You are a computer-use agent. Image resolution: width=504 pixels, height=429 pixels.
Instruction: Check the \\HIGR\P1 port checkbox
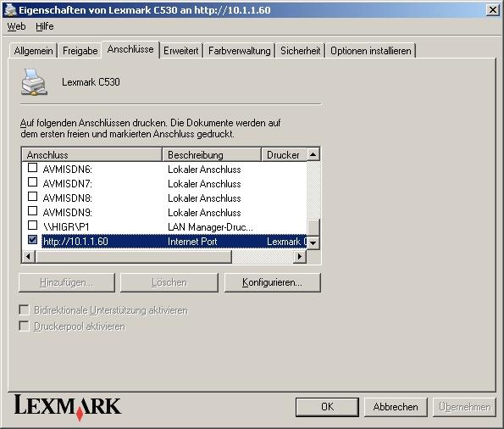point(32,225)
